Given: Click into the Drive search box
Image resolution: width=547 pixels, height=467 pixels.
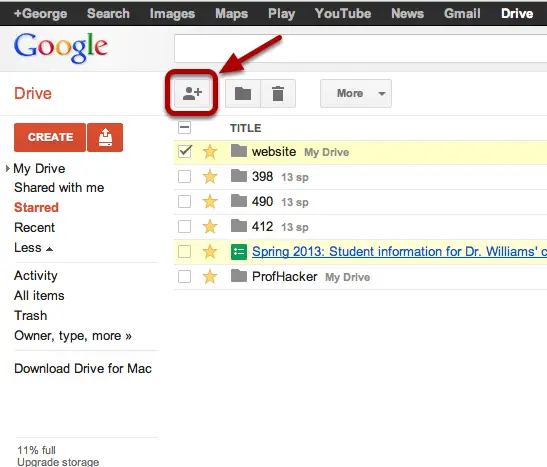Looking at the screenshot, I should point(361,48).
